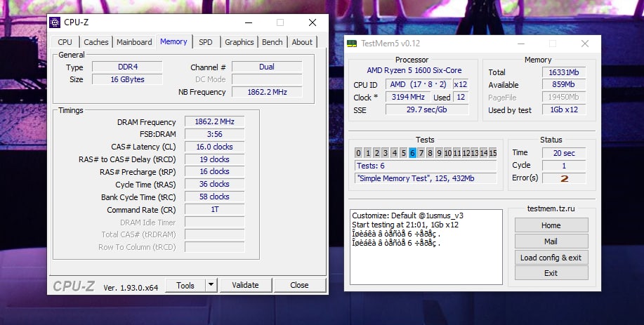Click the Validate button
This screenshot has width=644, height=325.
tap(245, 285)
